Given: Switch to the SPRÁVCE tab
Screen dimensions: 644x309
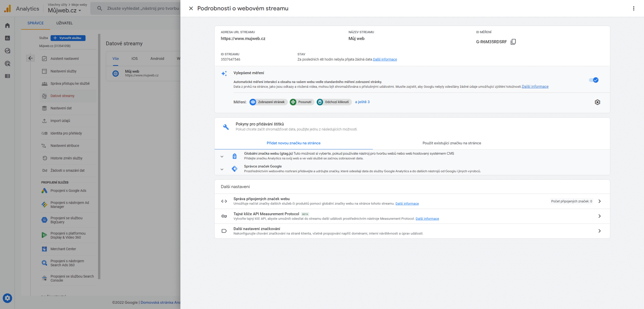Looking at the screenshot, I should 35,23.
